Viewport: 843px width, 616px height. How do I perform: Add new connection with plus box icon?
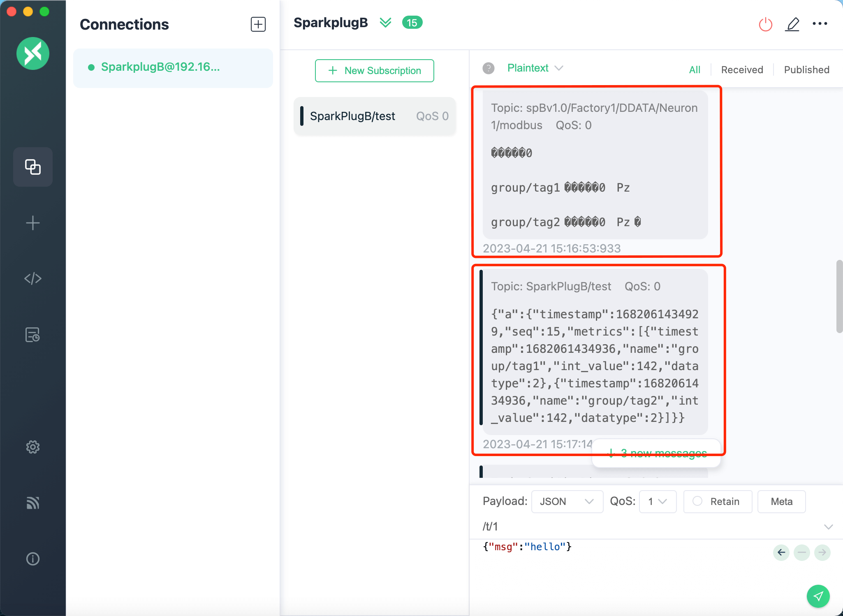(x=258, y=24)
